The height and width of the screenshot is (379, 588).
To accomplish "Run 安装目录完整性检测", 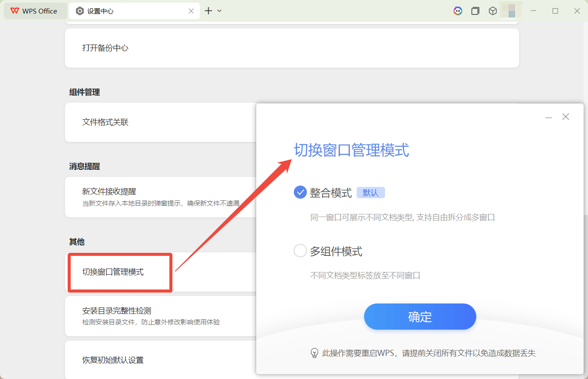I will click(161, 316).
